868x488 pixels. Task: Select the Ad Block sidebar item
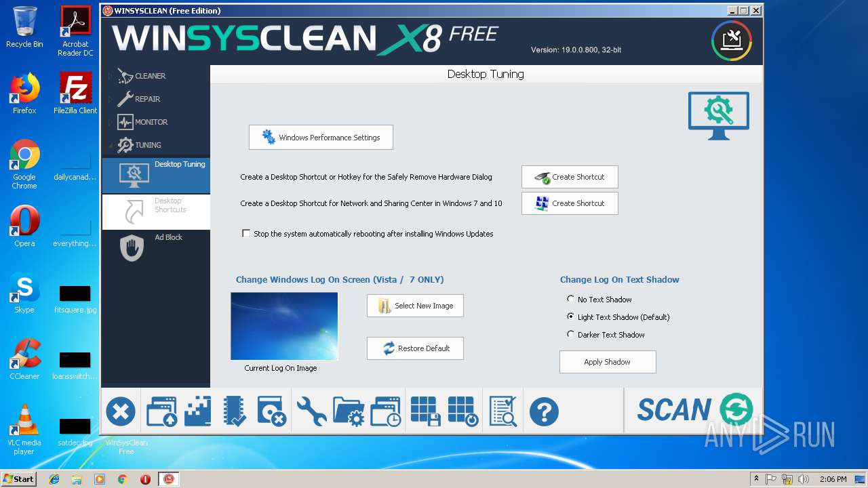coord(156,248)
